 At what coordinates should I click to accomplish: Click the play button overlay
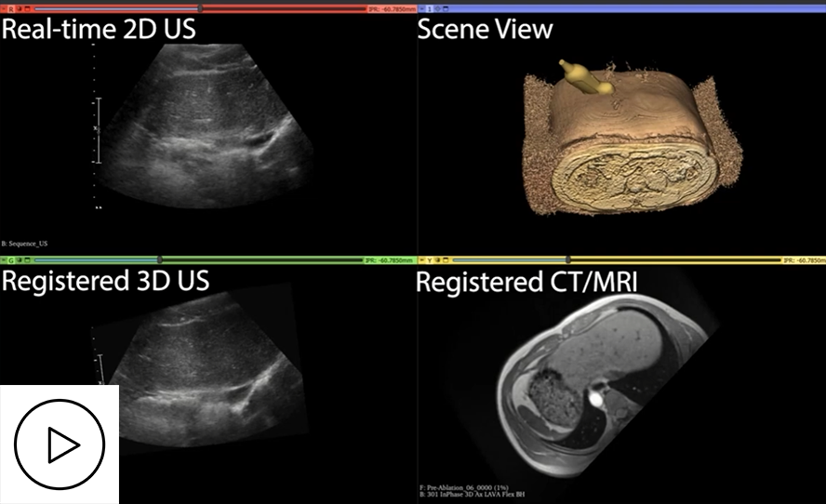60,444
